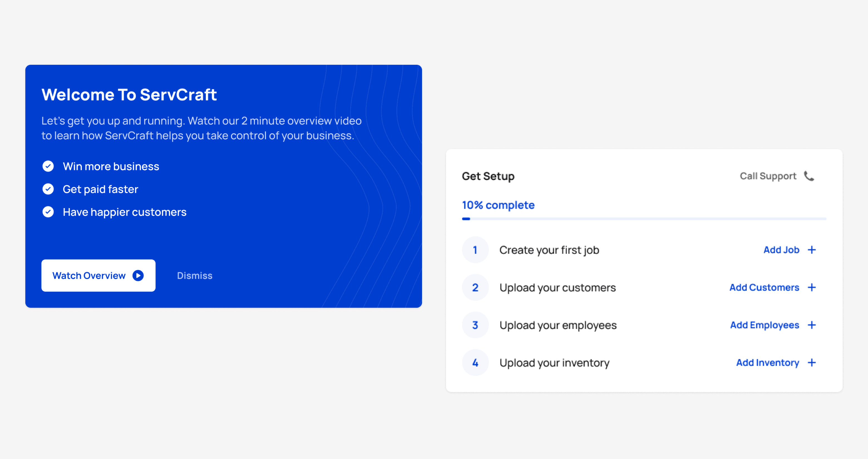The width and height of the screenshot is (868, 459).
Task: Click the Add Inventory link
Action: pyautogui.click(x=767, y=362)
